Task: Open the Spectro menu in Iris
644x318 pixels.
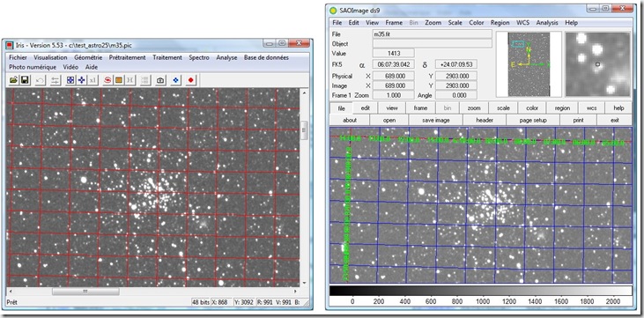Action: point(199,57)
